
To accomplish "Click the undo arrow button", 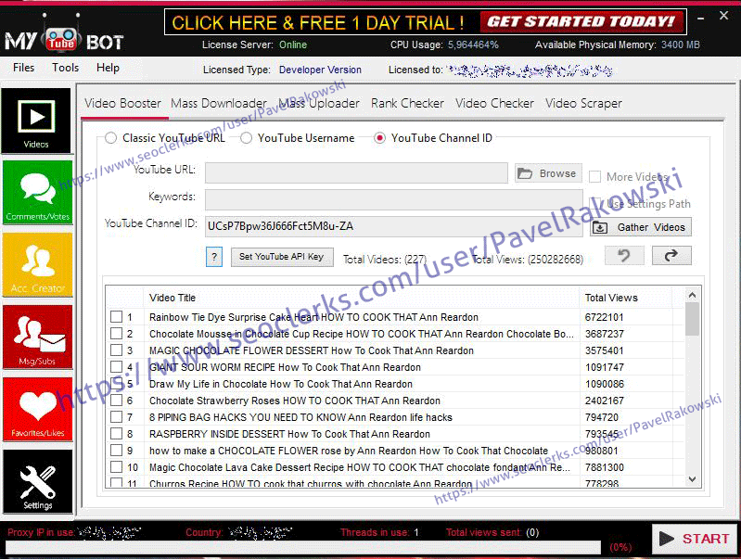I will (624, 256).
